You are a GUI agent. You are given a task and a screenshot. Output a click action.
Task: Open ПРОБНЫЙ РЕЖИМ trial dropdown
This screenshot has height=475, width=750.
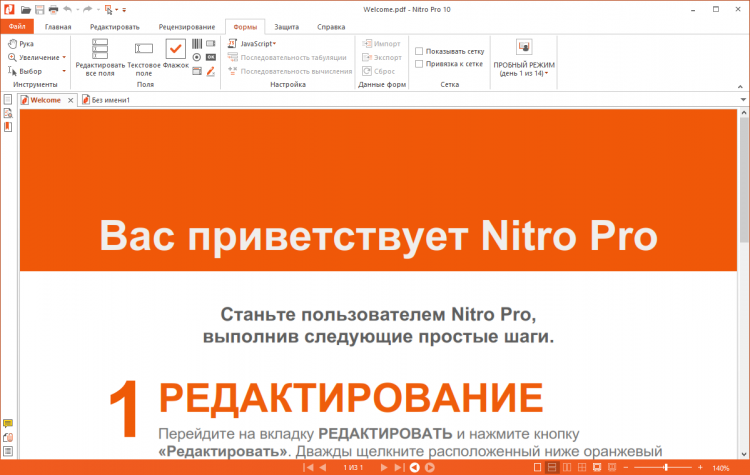(x=524, y=58)
